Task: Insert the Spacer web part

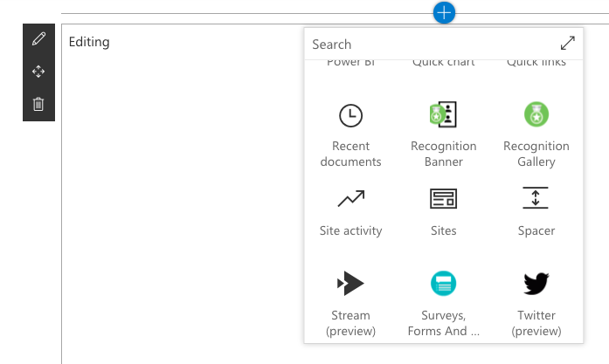Action: click(536, 213)
